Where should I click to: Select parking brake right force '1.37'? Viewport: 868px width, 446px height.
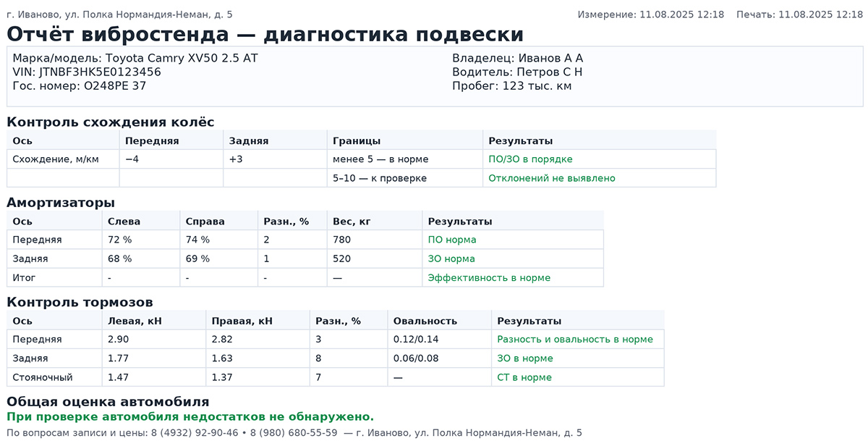coord(223,377)
